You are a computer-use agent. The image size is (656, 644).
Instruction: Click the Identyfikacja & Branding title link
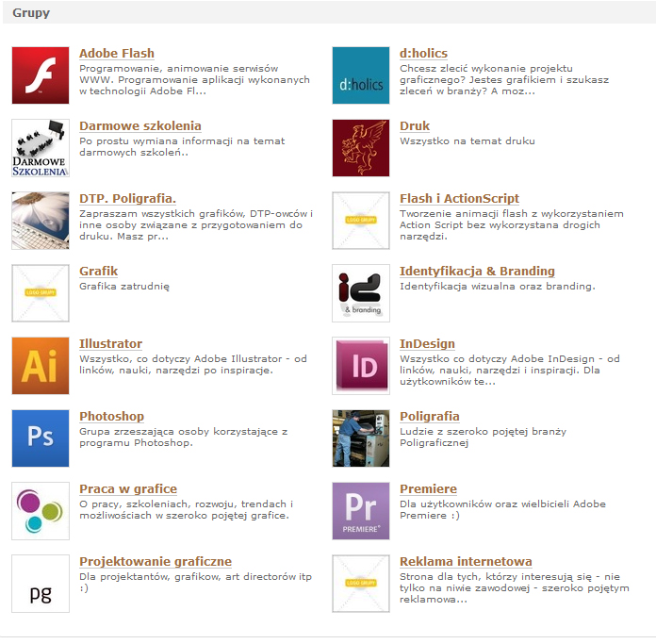[x=477, y=272]
